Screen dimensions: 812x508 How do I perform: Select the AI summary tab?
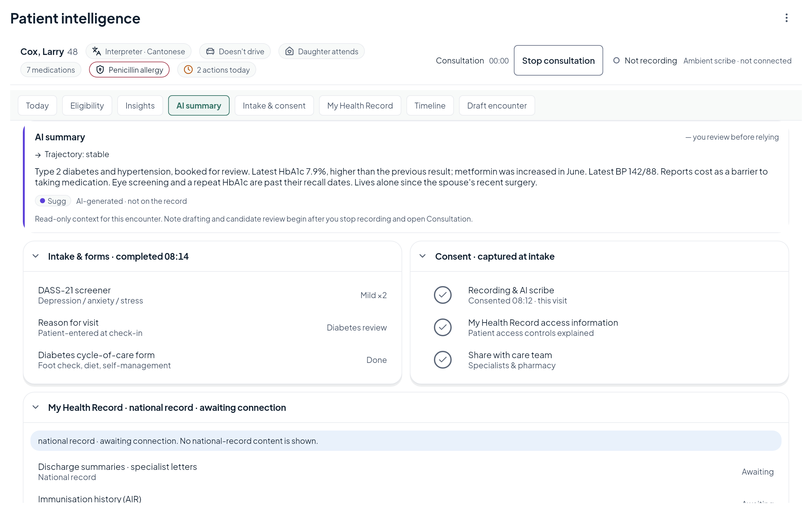(199, 105)
